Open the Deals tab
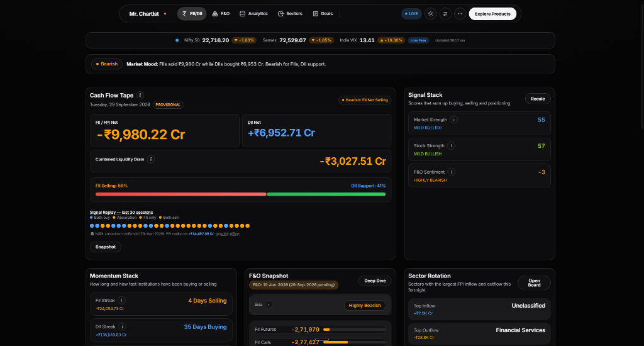 point(323,14)
